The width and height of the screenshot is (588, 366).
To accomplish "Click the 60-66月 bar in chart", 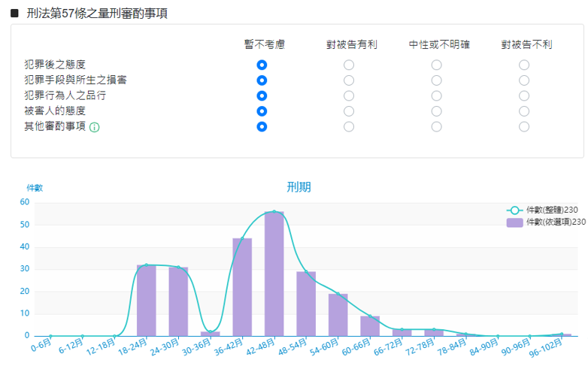I will pyautogui.click(x=370, y=326).
